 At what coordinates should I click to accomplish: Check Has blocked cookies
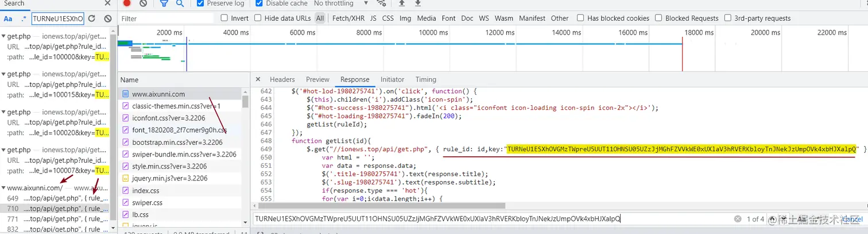(580, 18)
